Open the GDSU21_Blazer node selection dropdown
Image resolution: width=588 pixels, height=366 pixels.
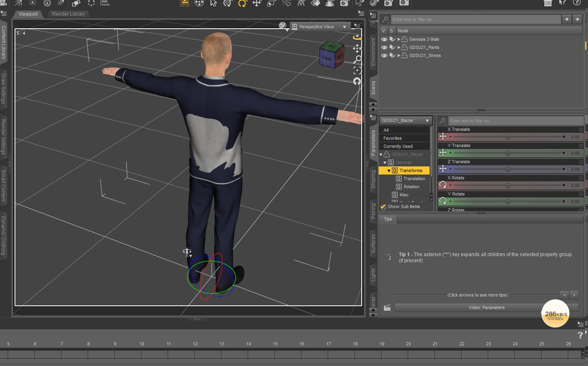click(x=406, y=120)
